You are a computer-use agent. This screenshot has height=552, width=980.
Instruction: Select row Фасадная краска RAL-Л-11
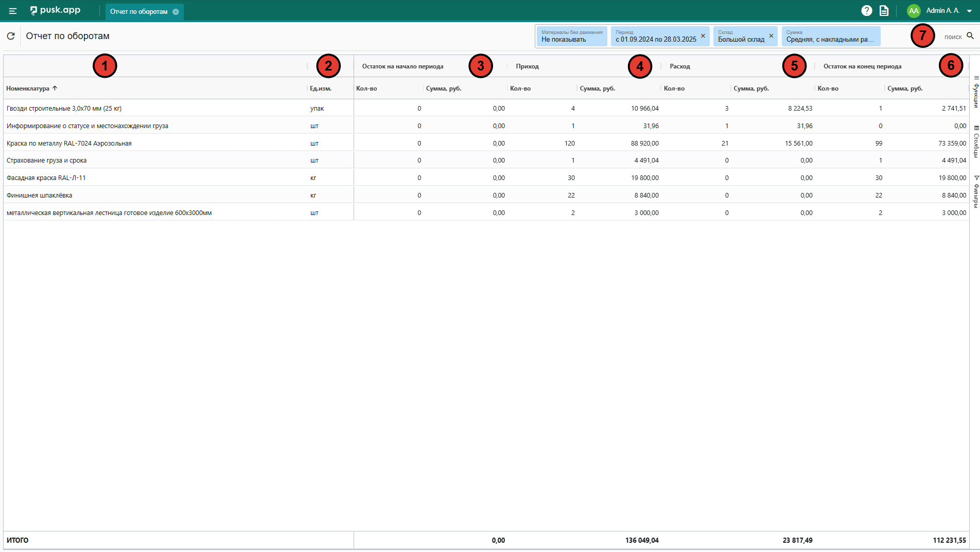[486, 177]
